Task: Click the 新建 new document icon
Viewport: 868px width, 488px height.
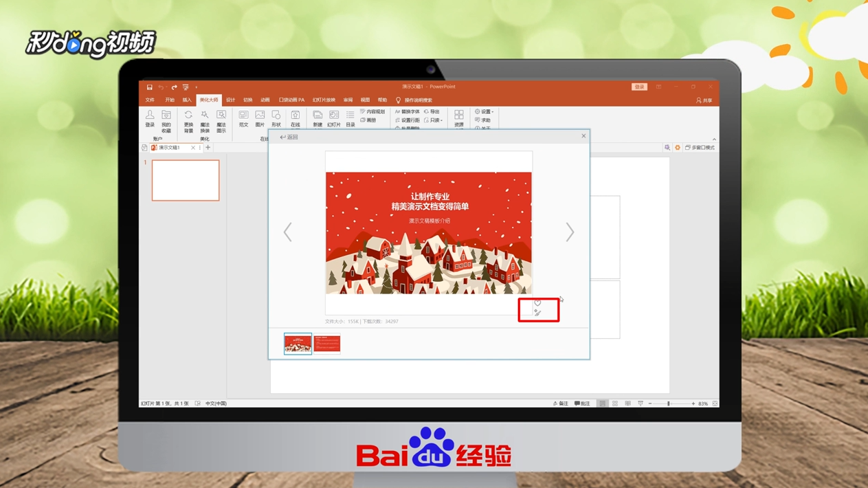Action: point(318,119)
